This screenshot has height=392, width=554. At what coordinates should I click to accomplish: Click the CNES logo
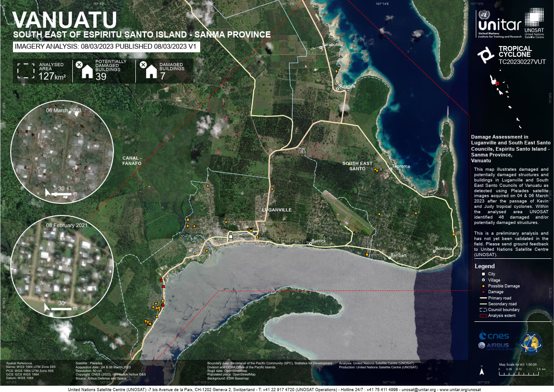point(493,335)
